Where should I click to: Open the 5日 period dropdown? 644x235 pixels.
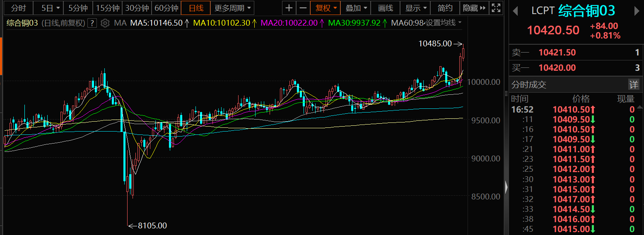(51, 8)
